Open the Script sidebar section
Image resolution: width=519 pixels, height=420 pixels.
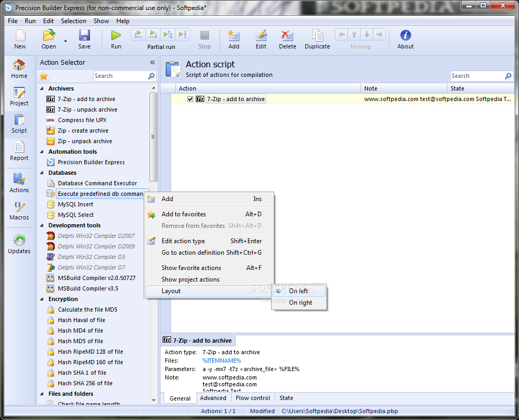[19, 124]
